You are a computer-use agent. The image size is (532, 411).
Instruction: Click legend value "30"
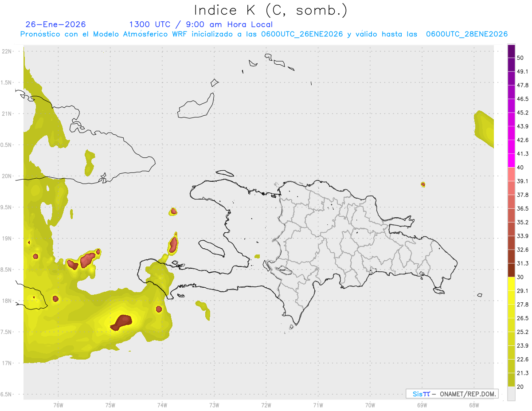click(x=520, y=277)
